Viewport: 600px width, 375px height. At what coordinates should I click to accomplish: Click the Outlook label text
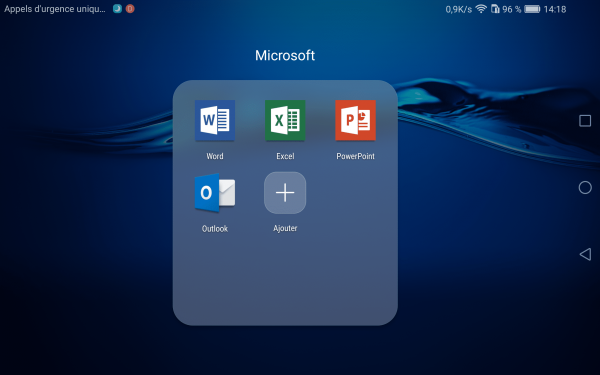(x=215, y=228)
